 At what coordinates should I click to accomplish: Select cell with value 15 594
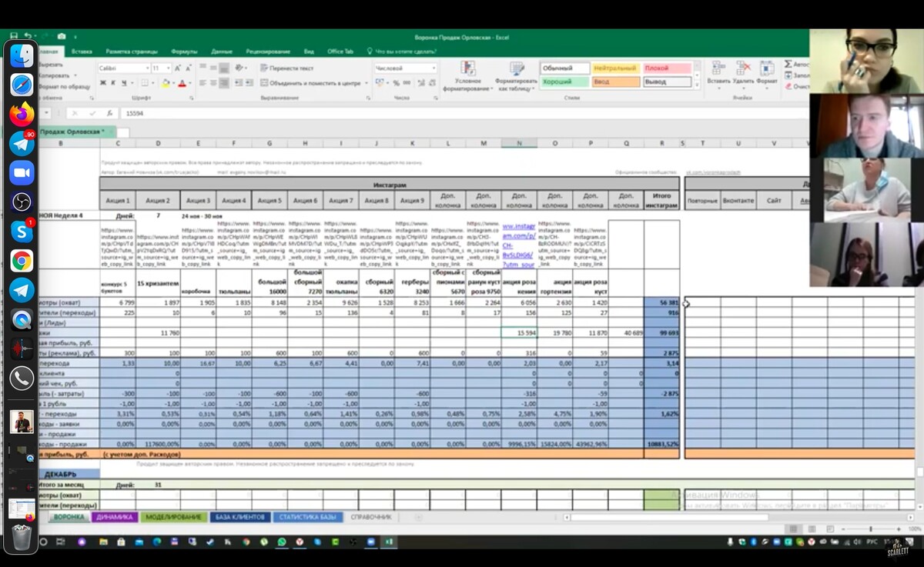(519, 332)
